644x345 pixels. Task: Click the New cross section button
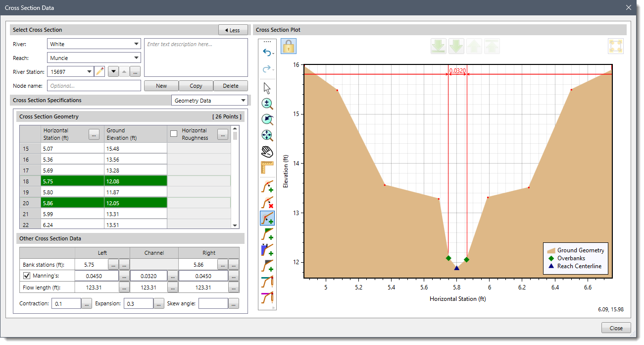[x=161, y=86]
